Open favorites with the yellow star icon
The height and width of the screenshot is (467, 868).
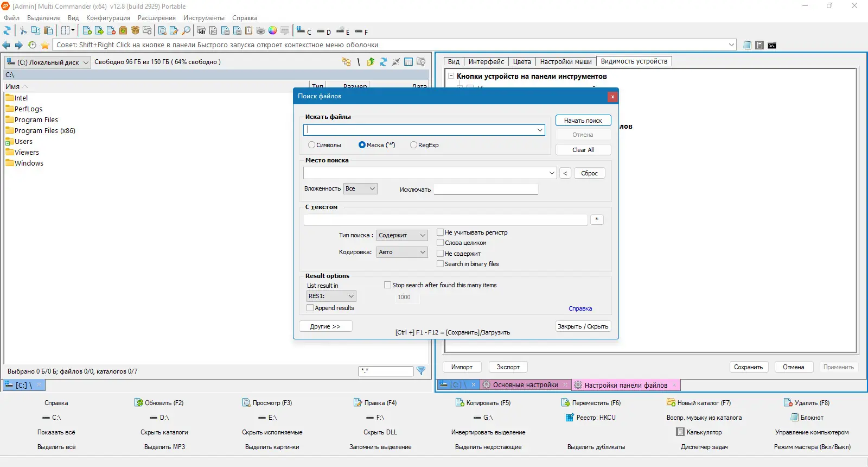click(x=45, y=45)
